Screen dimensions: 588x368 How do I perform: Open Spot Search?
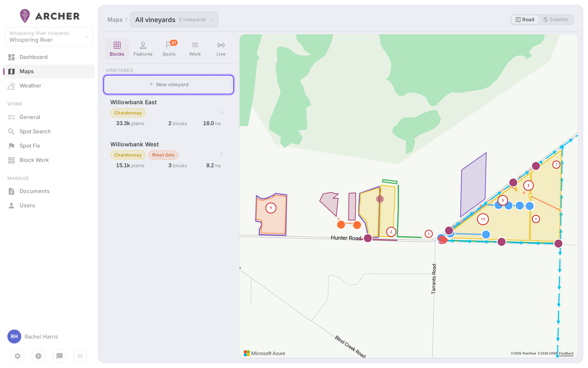click(49, 132)
